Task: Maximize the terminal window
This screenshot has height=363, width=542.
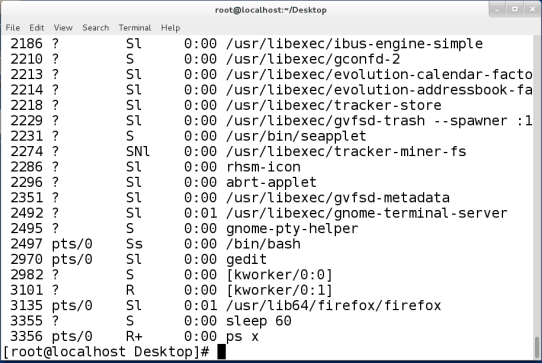Action: [x=515, y=9]
